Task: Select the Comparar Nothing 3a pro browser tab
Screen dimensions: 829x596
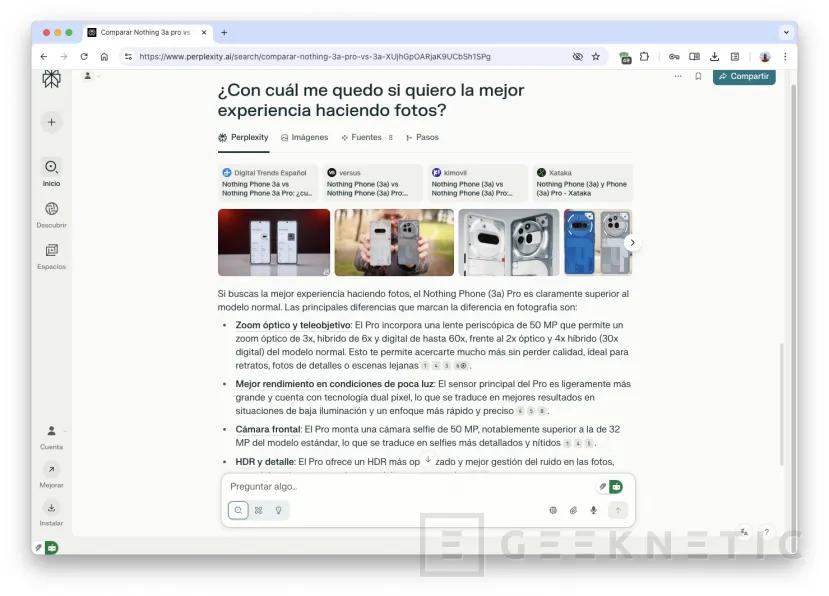Action: click(x=144, y=32)
